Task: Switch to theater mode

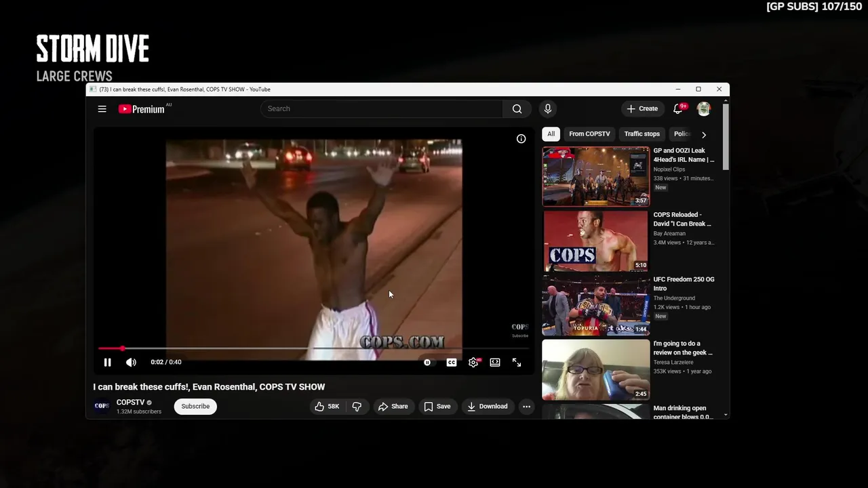Action: click(495, 363)
